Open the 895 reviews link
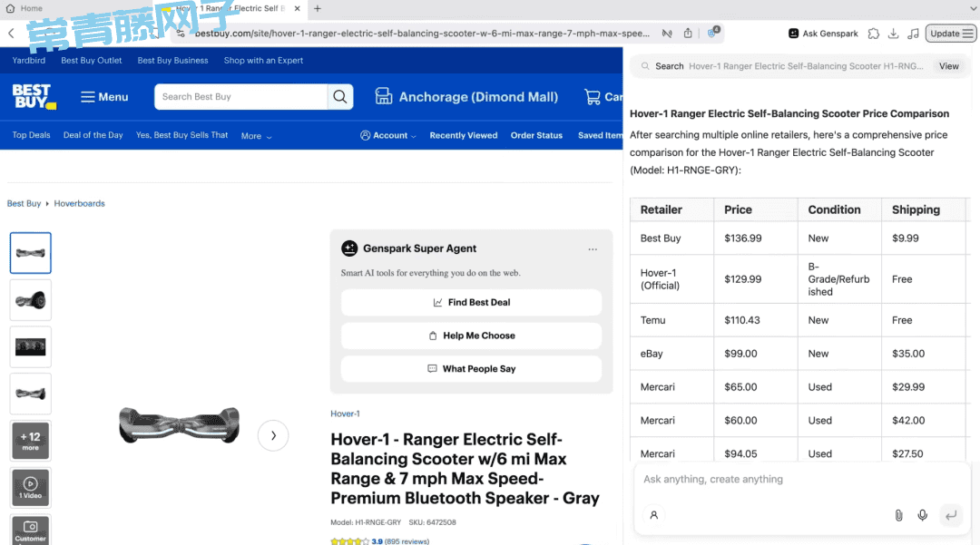The image size is (980, 545). click(x=407, y=541)
